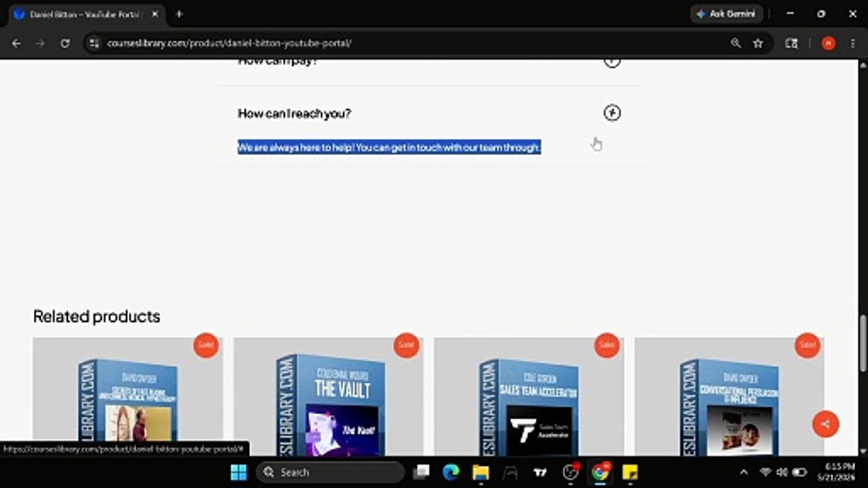Open Conversational Persuasion & Influence product
This screenshot has width=868, height=488.
pyautogui.click(x=729, y=396)
